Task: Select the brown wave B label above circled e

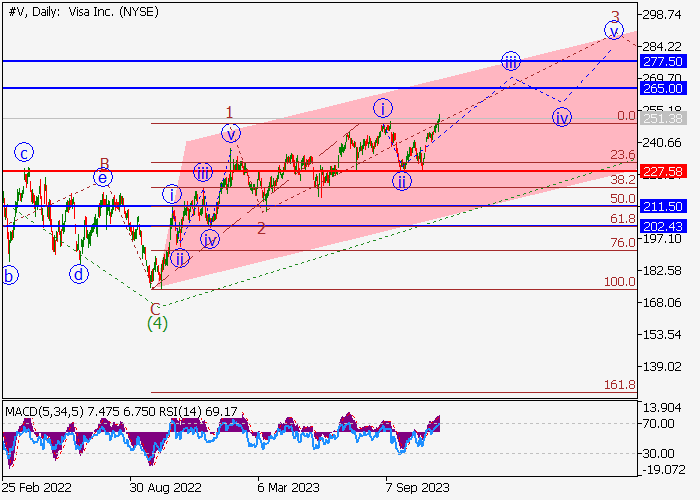Action: click(104, 163)
